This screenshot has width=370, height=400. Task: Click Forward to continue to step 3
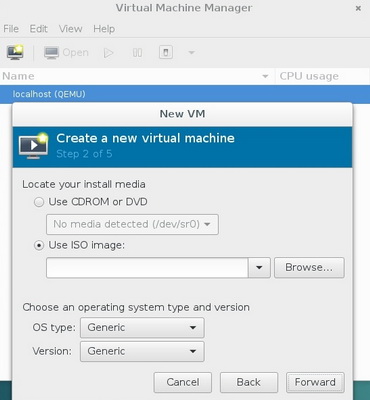tap(315, 382)
